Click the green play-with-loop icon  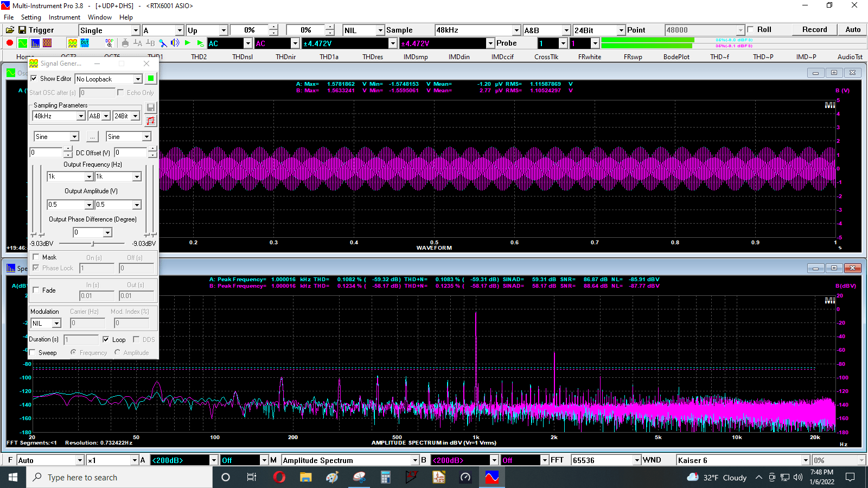(x=200, y=43)
